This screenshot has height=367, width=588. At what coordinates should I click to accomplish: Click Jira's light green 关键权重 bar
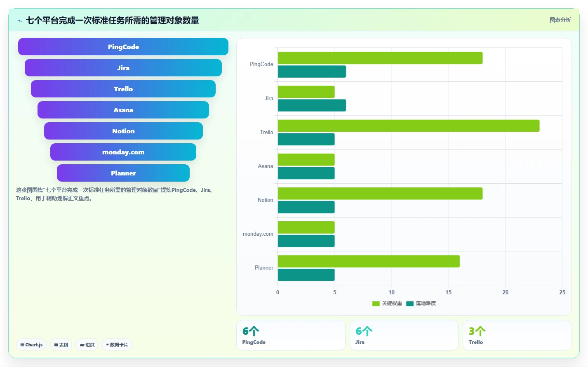[x=306, y=92]
